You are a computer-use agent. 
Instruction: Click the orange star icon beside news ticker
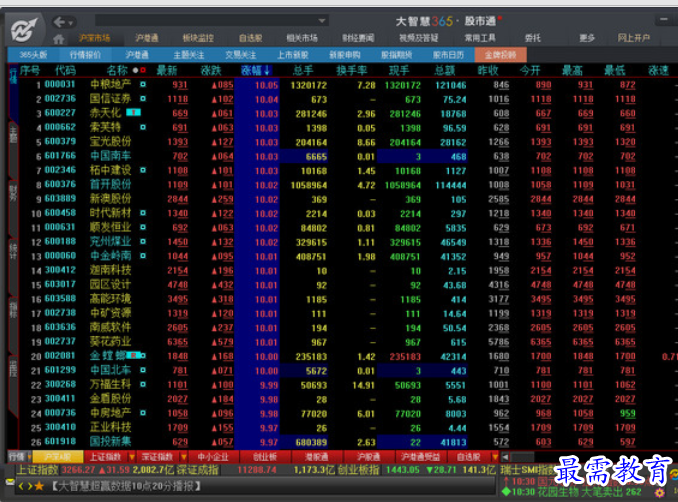point(39,486)
